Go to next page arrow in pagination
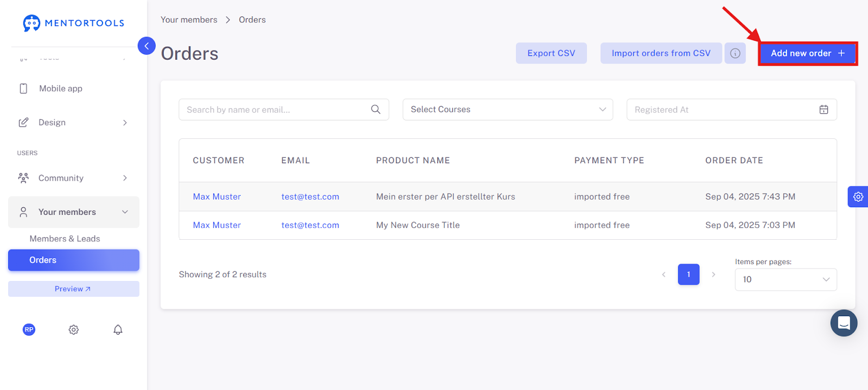868x390 pixels. (x=713, y=274)
